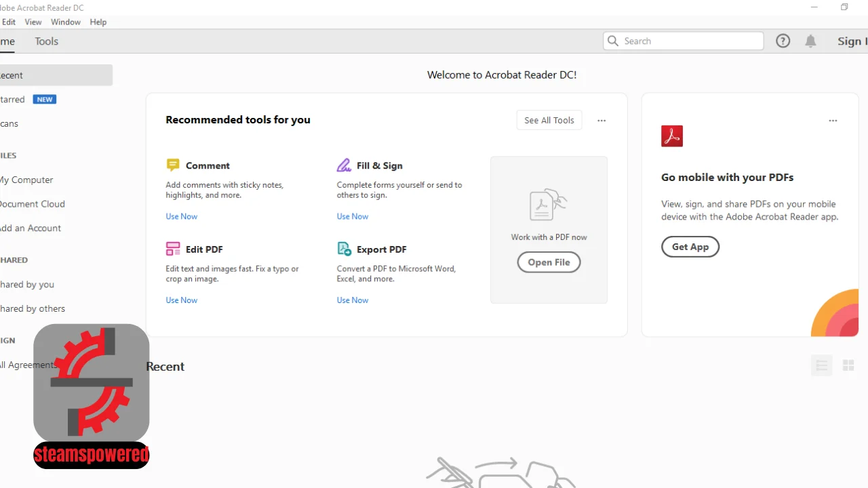
Task: Click Use Now under Fill & Sign
Action: click(x=353, y=216)
